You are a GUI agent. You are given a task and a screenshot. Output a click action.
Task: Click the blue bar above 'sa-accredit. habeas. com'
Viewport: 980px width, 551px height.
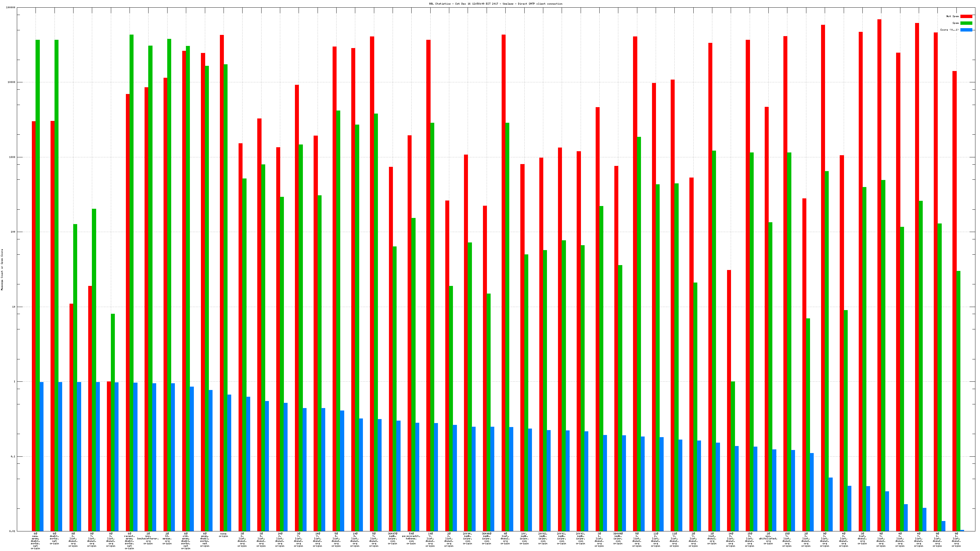417,477
